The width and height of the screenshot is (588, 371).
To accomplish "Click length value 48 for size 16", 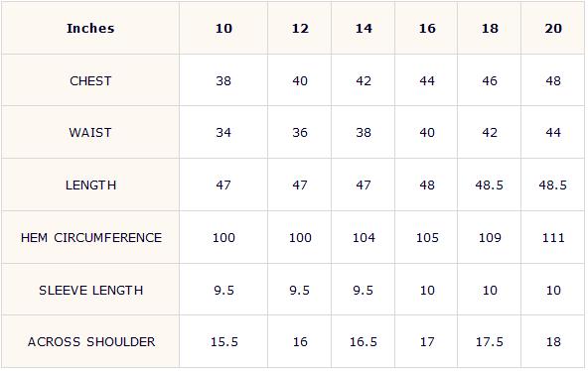I will coord(427,185).
